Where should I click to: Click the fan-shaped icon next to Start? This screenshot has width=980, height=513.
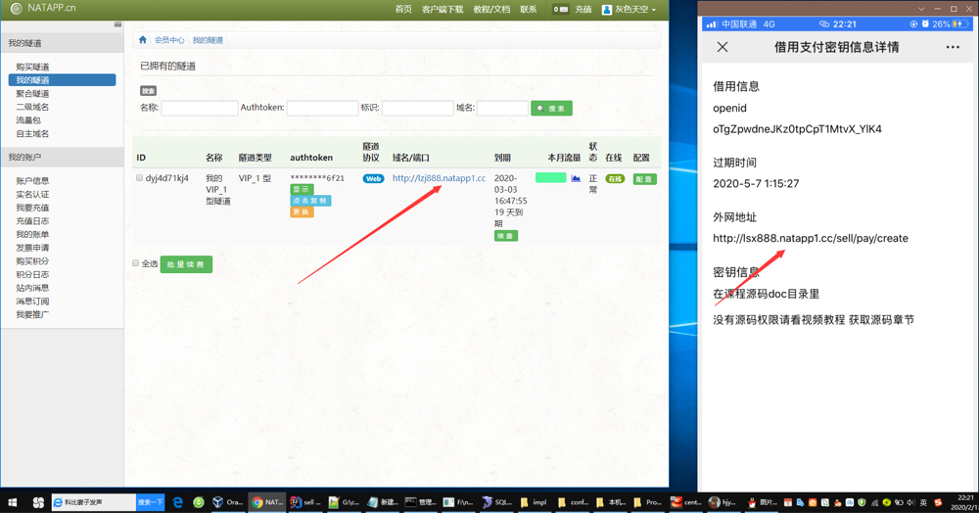pos(38,502)
